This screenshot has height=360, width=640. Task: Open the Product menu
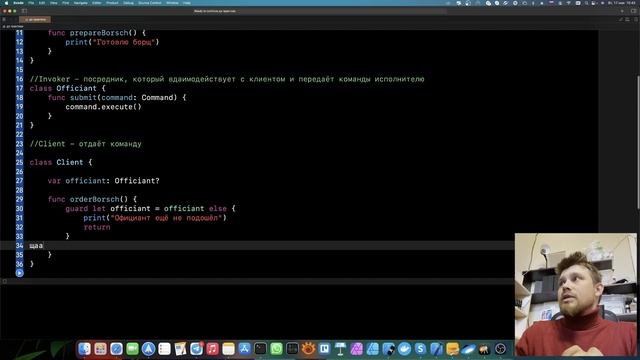click(x=112, y=3)
